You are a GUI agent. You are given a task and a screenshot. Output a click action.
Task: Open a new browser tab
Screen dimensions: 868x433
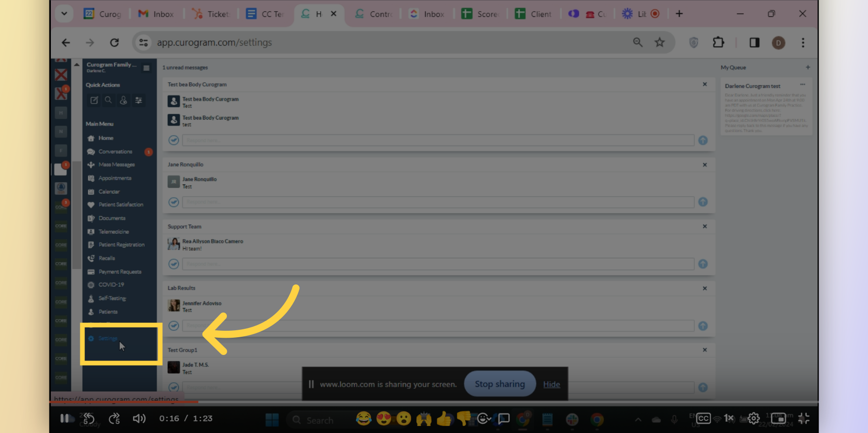pos(679,14)
